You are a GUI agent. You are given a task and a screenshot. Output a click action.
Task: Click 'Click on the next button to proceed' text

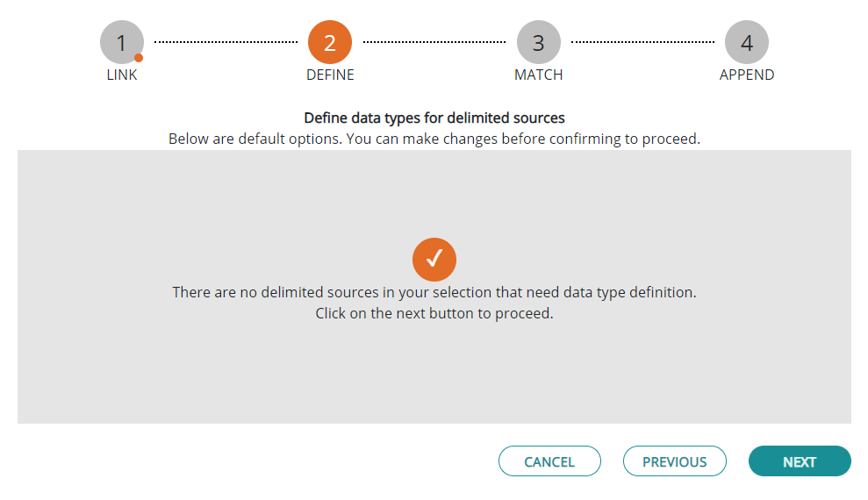[x=434, y=313]
